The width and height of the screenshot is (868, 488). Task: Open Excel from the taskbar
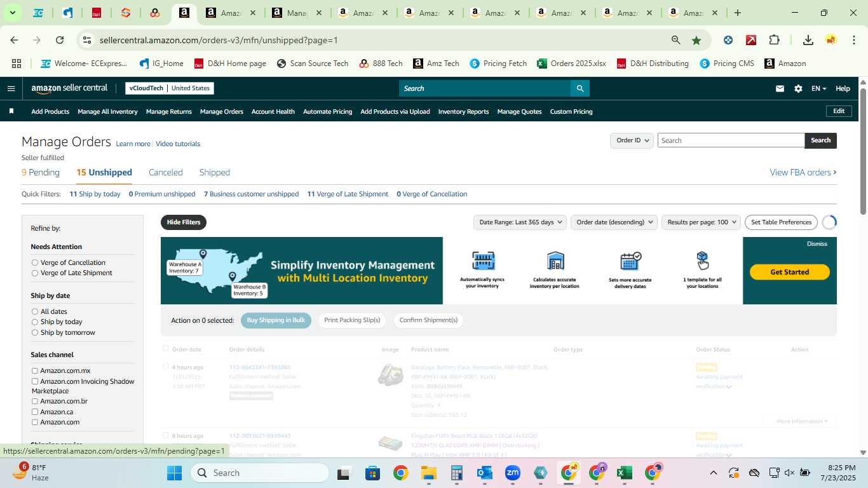tap(624, 473)
